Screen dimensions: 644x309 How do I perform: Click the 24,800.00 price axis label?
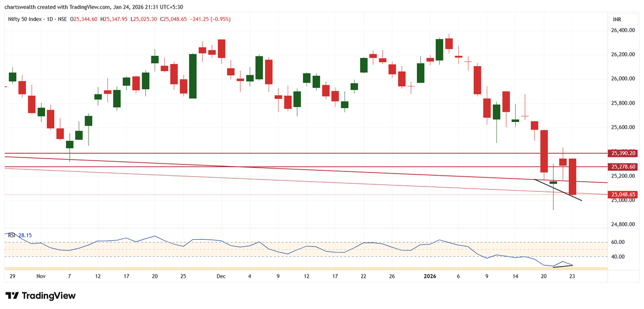(x=624, y=224)
